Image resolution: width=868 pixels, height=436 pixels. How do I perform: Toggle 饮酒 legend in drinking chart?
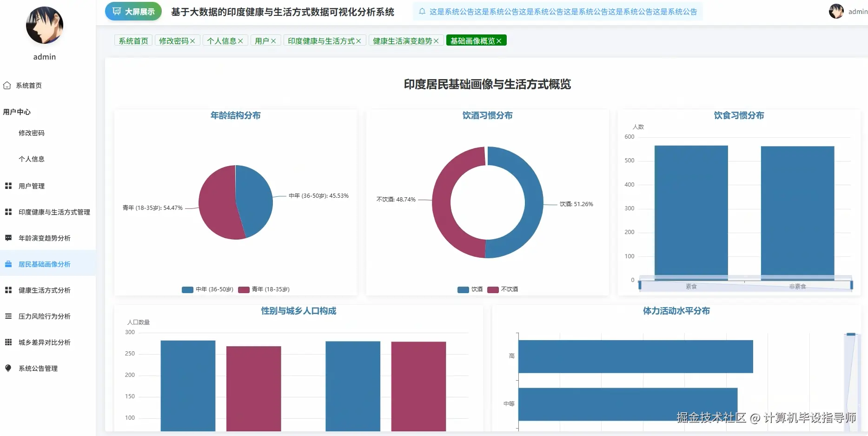click(x=470, y=289)
